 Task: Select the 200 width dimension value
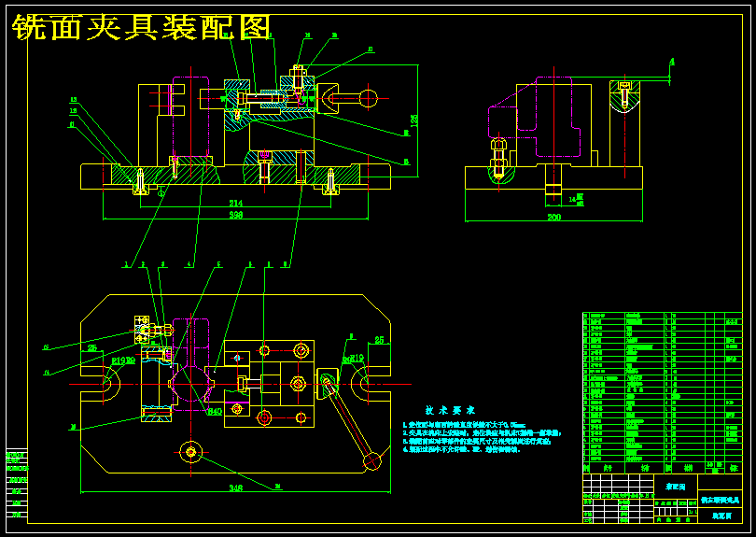(x=554, y=217)
